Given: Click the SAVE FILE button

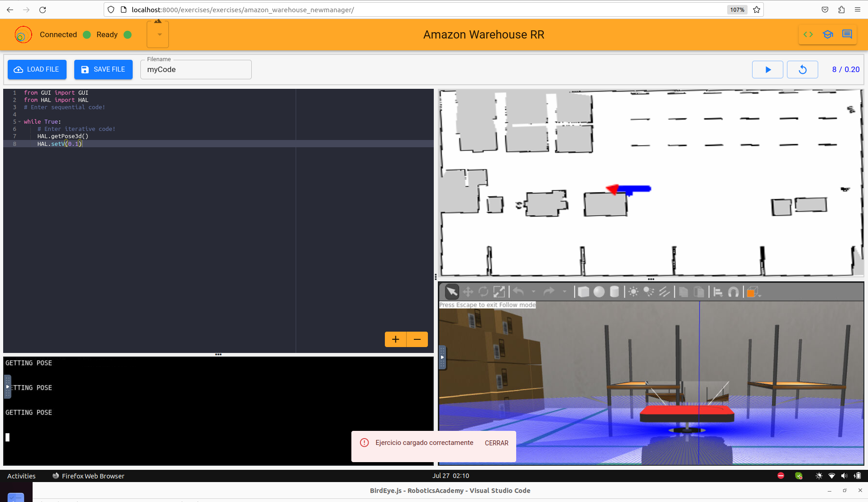Looking at the screenshot, I should point(103,69).
